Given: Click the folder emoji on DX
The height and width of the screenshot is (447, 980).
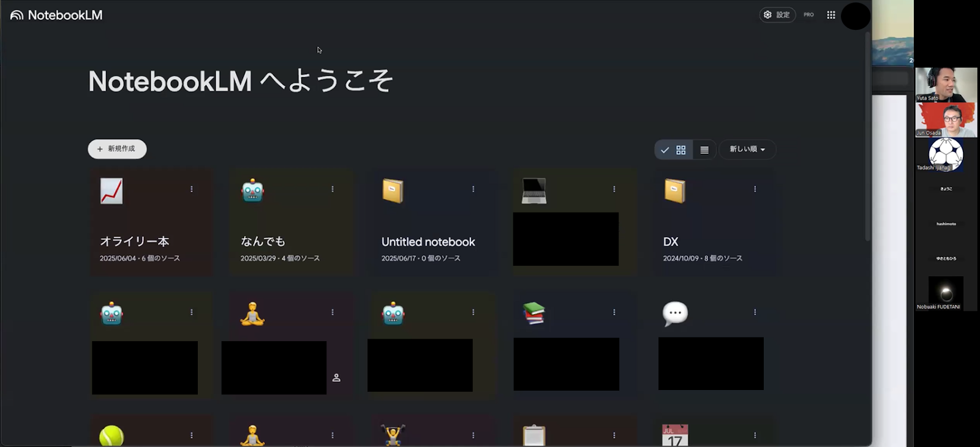Looking at the screenshot, I should (674, 191).
